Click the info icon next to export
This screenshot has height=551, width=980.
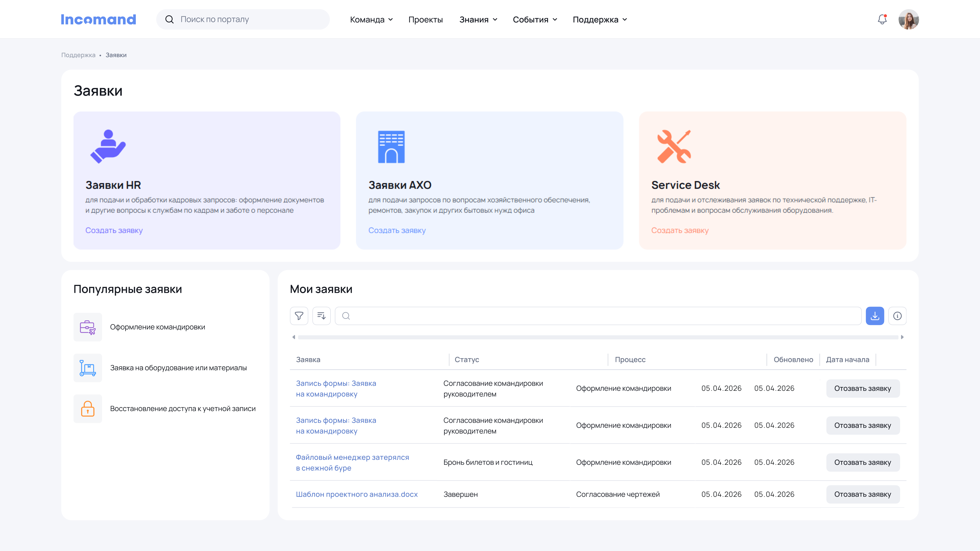[x=898, y=316]
